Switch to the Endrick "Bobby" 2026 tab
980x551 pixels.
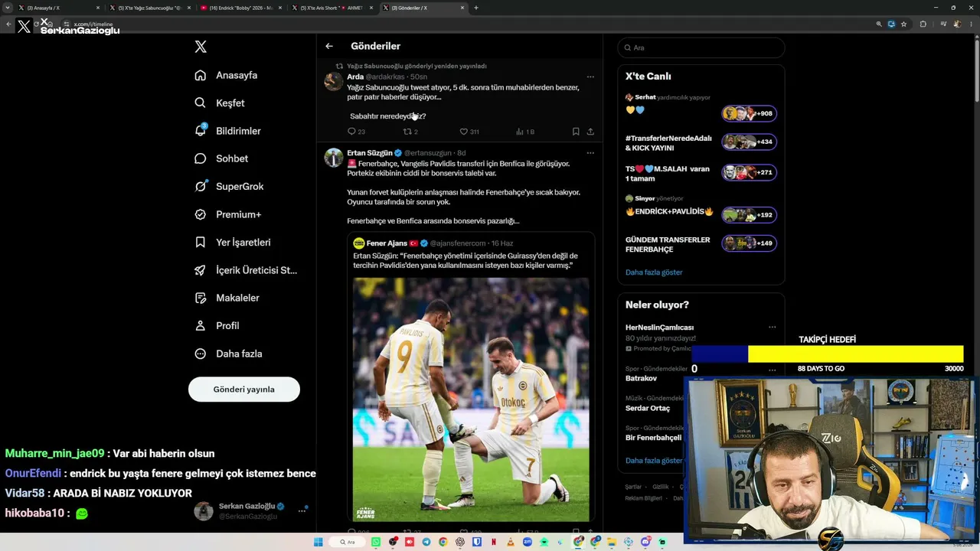(x=240, y=8)
